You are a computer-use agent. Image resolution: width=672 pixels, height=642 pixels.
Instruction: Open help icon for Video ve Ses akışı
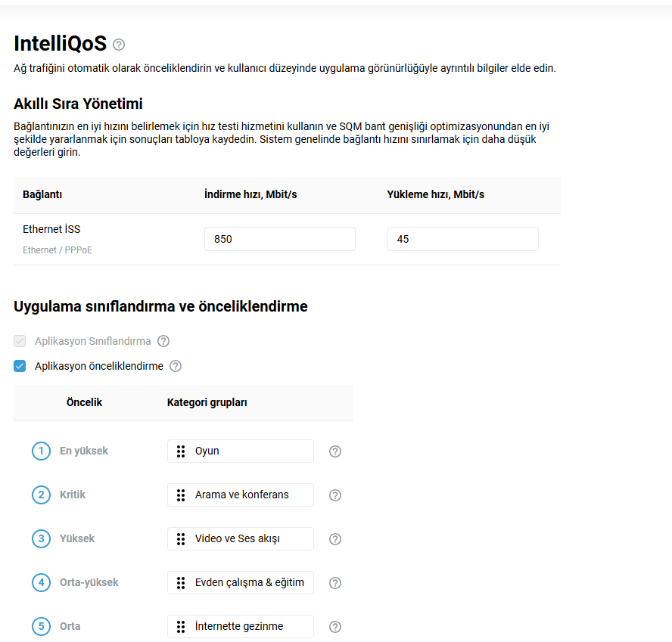click(x=335, y=539)
